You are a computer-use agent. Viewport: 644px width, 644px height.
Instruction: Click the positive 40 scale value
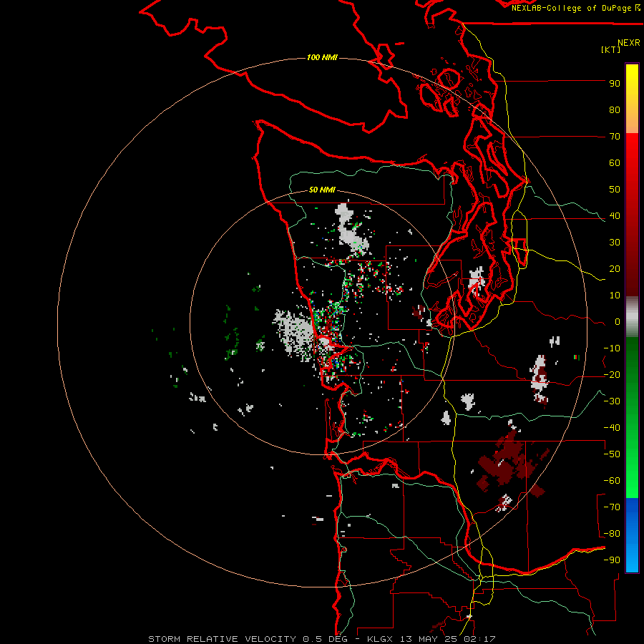(615, 216)
